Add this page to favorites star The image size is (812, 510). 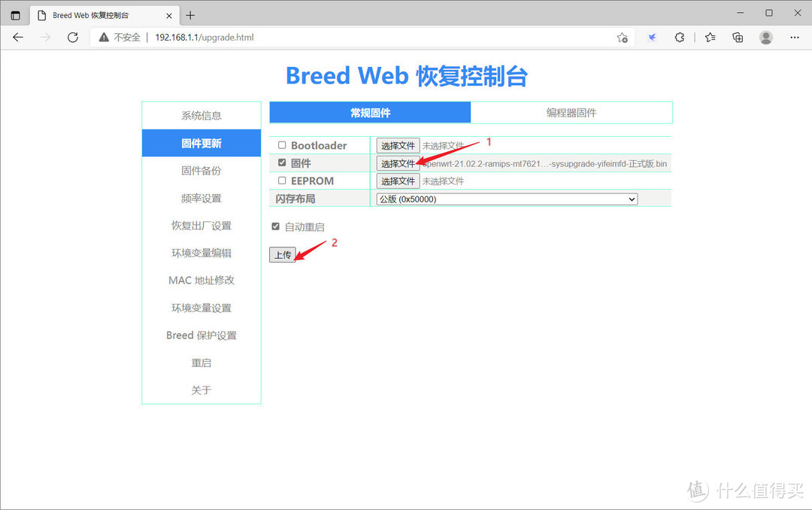[x=622, y=37]
